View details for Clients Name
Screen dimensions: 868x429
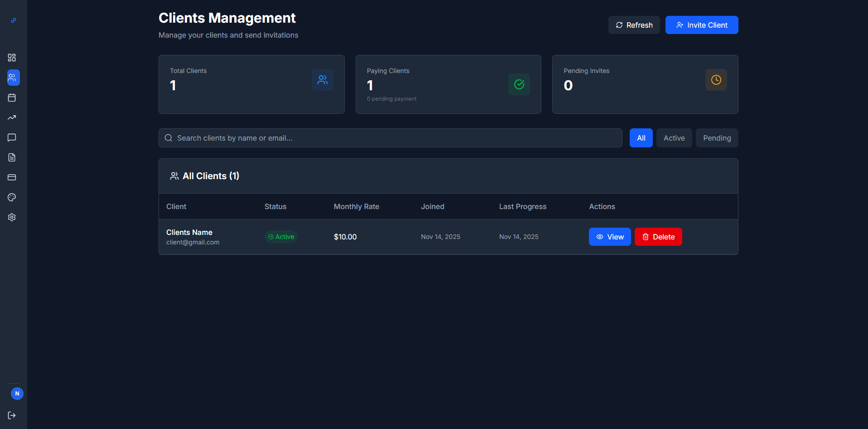609,236
